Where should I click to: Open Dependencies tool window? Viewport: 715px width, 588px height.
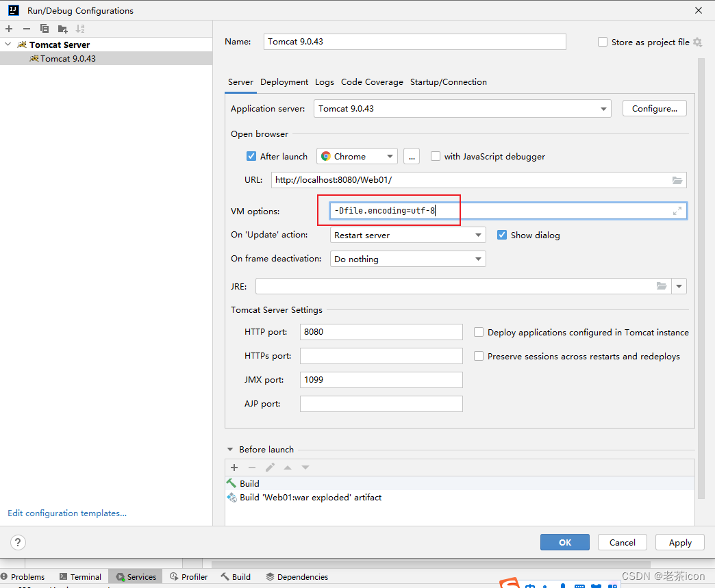[x=297, y=576]
